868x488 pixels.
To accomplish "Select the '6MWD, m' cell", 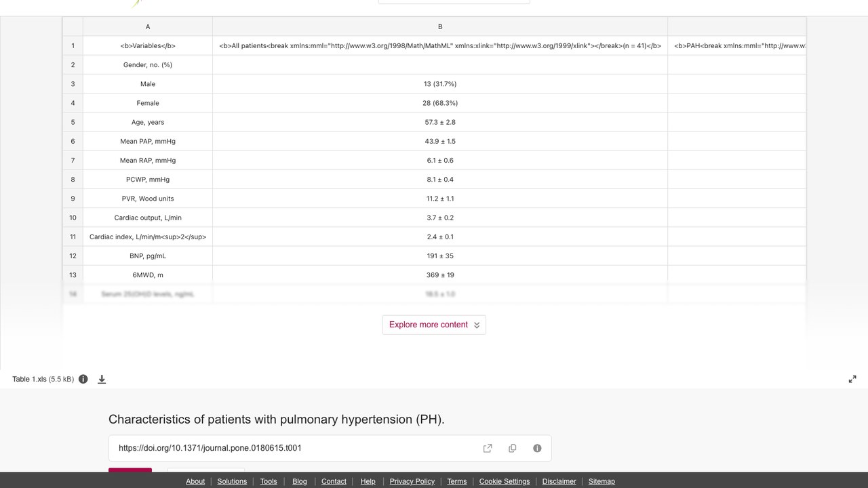I will click(148, 275).
